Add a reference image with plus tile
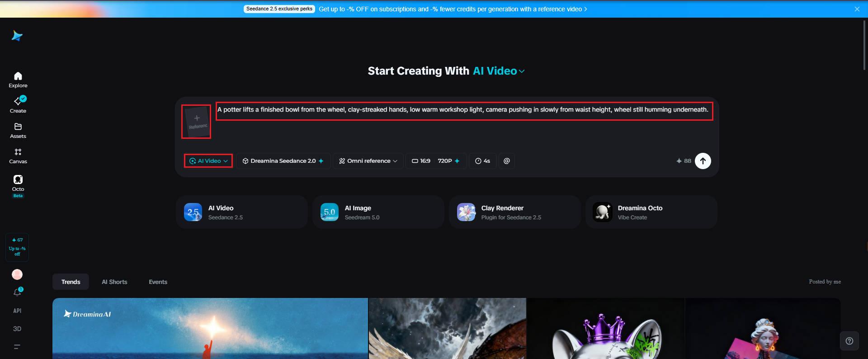This screenshot has height=359, width=868. 196,122
